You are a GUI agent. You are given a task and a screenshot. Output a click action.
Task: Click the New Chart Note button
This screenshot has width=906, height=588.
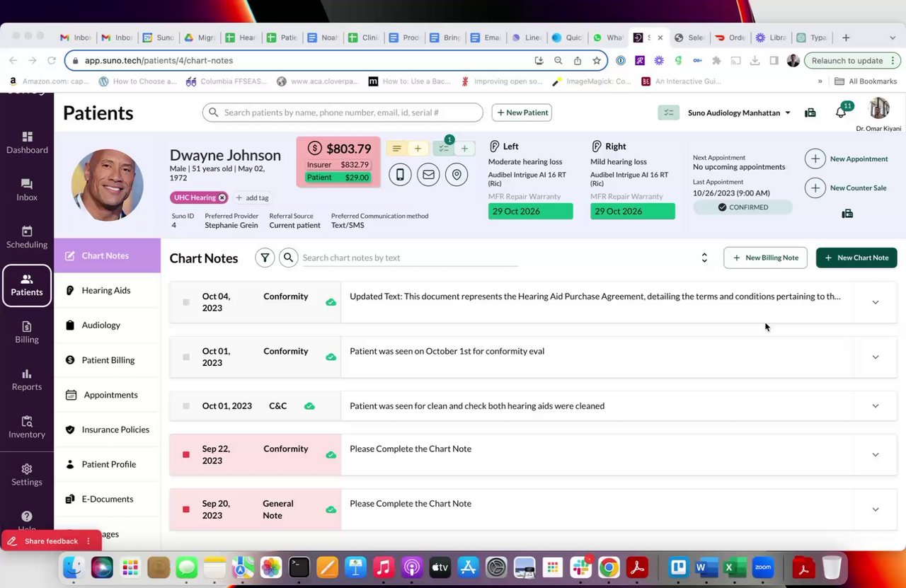[x=856, y=258]
